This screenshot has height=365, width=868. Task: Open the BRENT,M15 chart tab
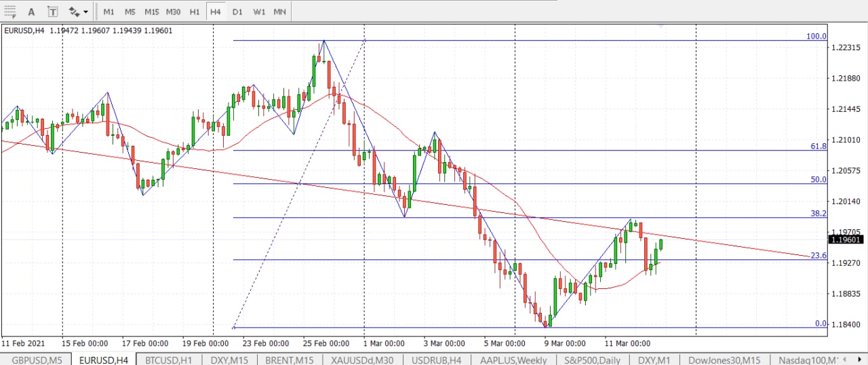(x=290, y=360)
